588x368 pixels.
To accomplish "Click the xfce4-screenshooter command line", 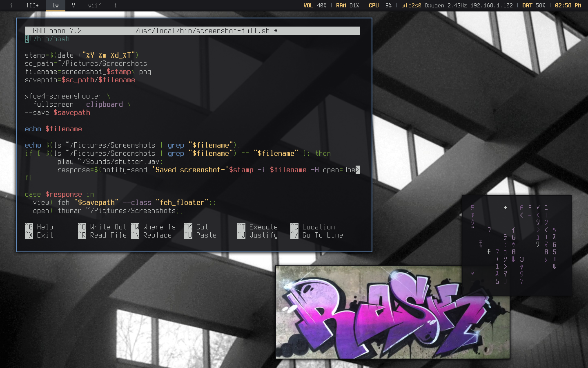I will pos(67,96).
